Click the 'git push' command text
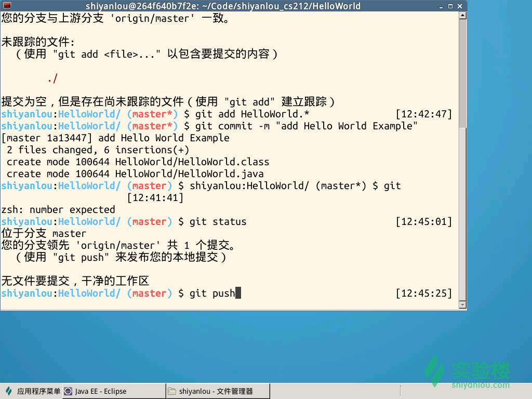532x399 pixels. (212, 293)
